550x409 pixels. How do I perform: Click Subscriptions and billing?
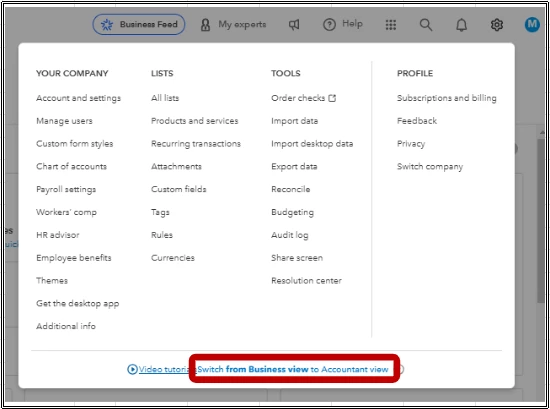(447, 98)
